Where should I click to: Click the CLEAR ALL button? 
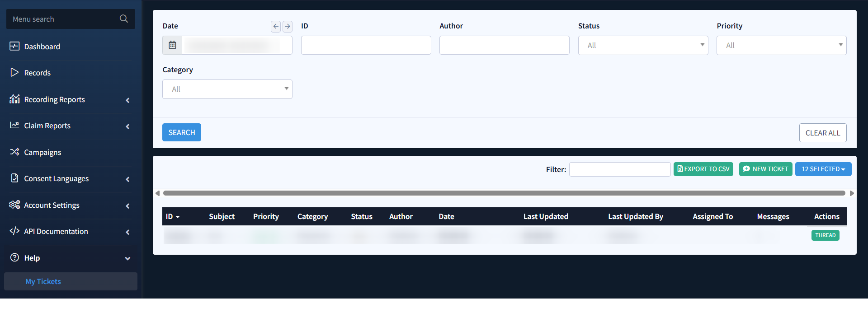[822, 133]
